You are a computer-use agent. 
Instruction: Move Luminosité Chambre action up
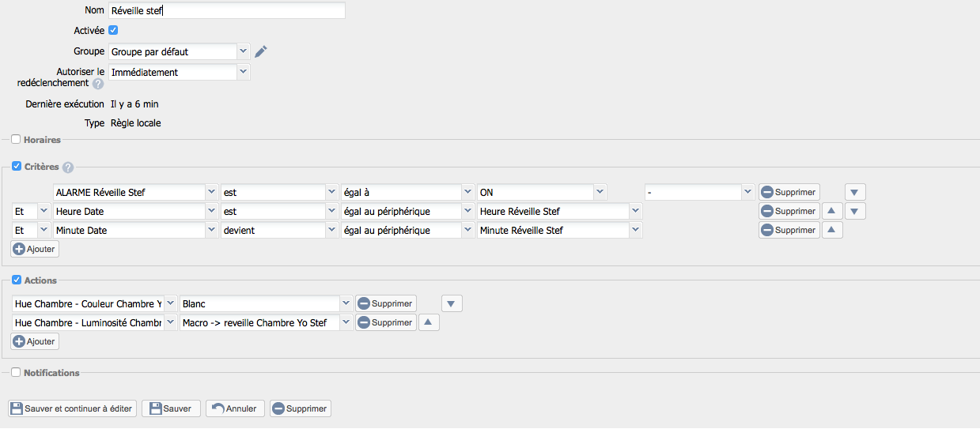click(x=428, y=322)
